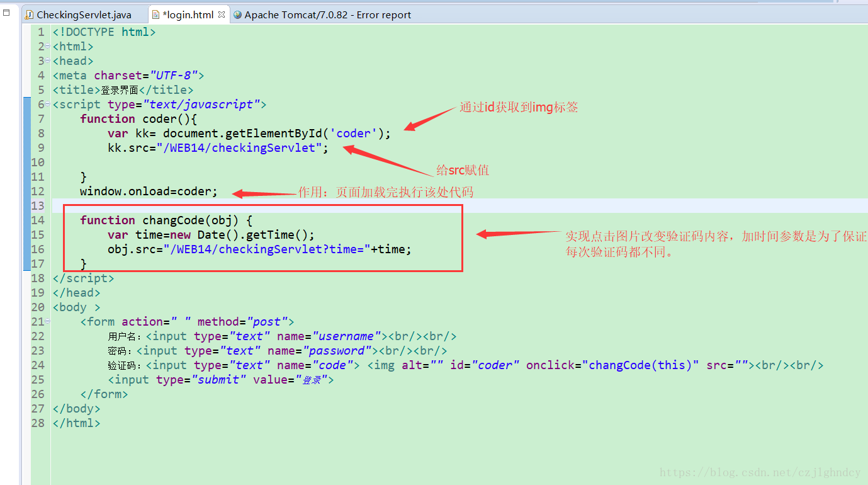Screen dimensions: 868x485
Task: Click the '</form>' closing tag line
Action: coord(104,394)
